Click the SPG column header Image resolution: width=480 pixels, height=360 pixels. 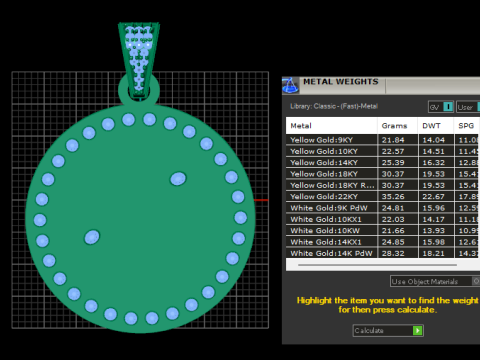tap(467, 126)
